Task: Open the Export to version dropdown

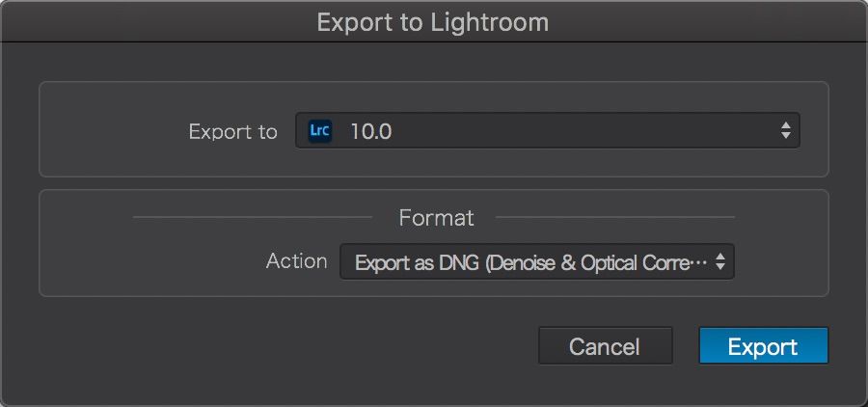Action: [x=547, y=131]
